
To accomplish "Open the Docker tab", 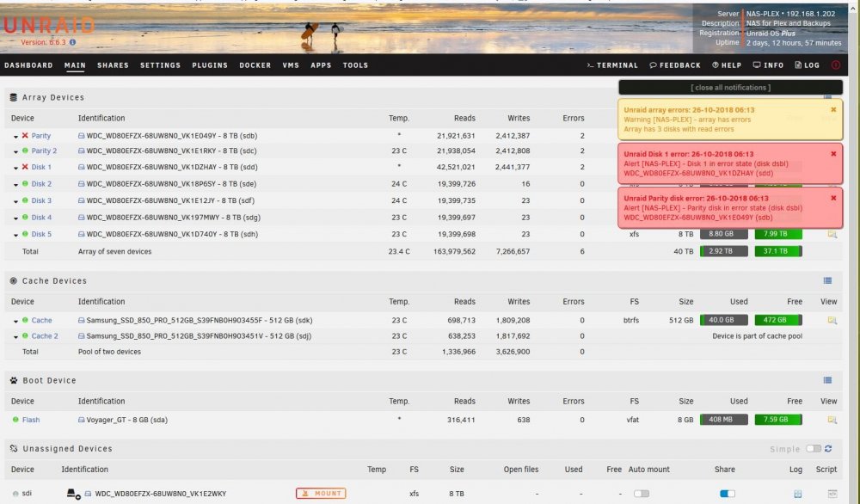I will pos(255,65).
